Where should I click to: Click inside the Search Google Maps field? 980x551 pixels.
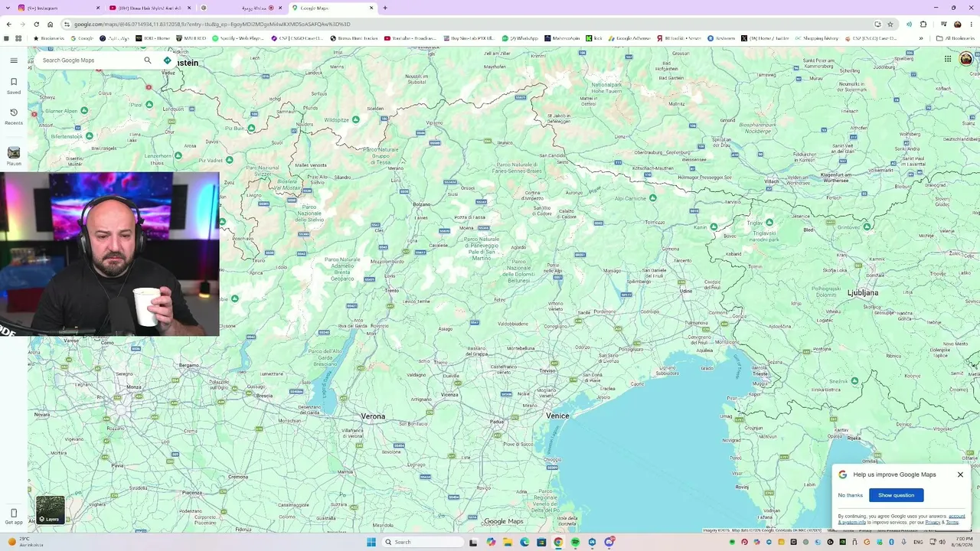click(90, 60)
